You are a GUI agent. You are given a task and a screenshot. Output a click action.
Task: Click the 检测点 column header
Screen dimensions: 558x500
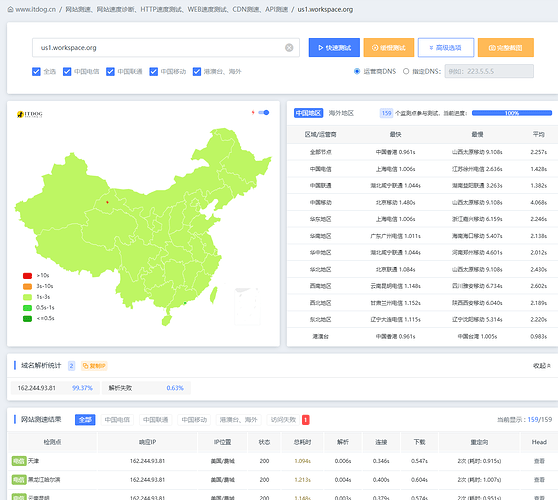(x=52, y=442)
